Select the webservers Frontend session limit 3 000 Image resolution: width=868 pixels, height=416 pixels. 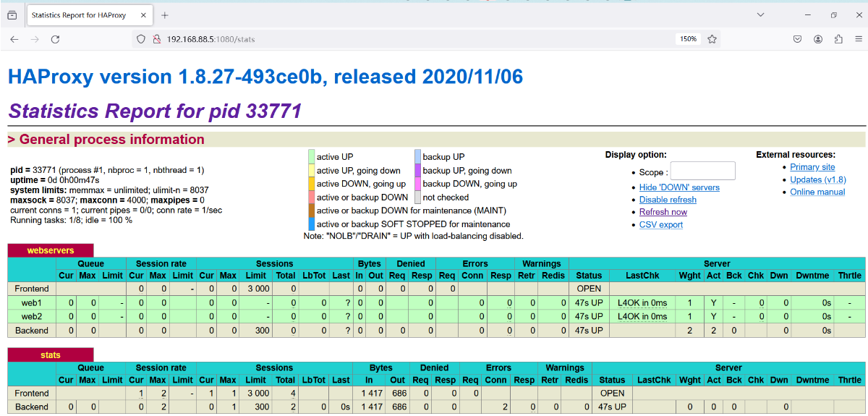point(258,288)
